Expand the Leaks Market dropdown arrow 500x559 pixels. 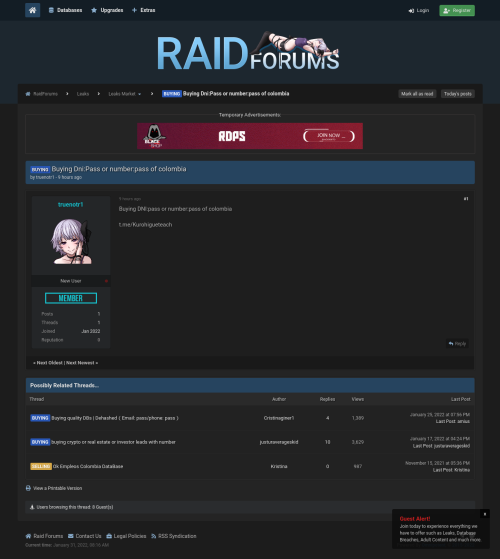pyautogui.click(x=139, y=94)
